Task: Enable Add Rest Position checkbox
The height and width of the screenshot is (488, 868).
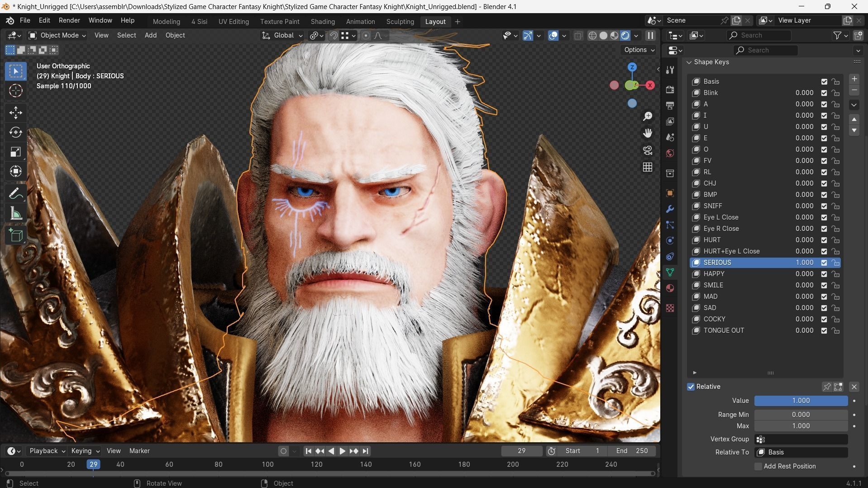Action: [758, 466]
